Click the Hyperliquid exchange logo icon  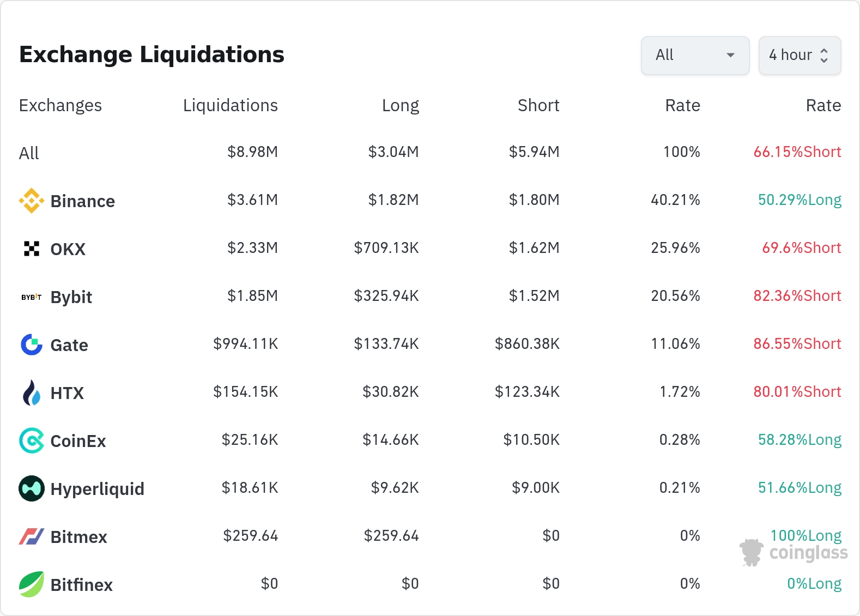32,488
